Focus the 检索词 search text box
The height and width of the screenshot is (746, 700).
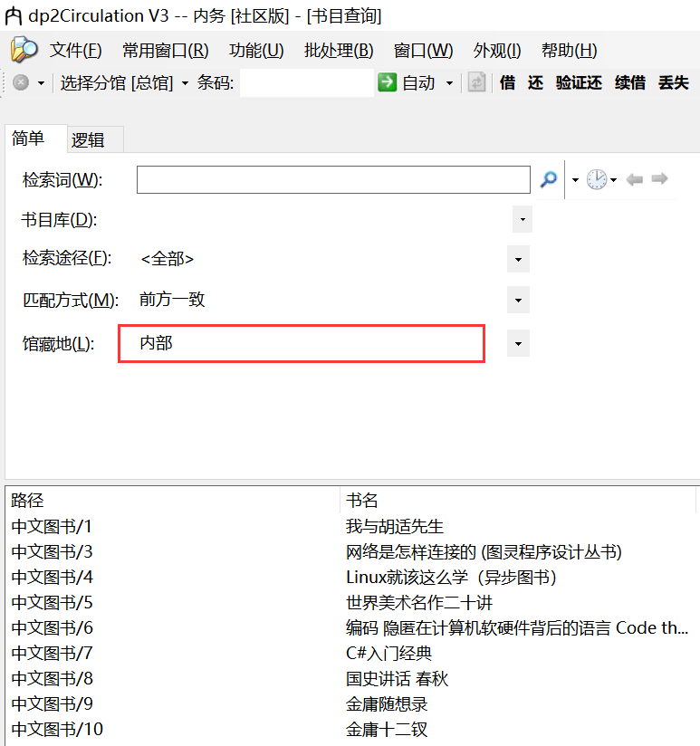coord(333,179)
